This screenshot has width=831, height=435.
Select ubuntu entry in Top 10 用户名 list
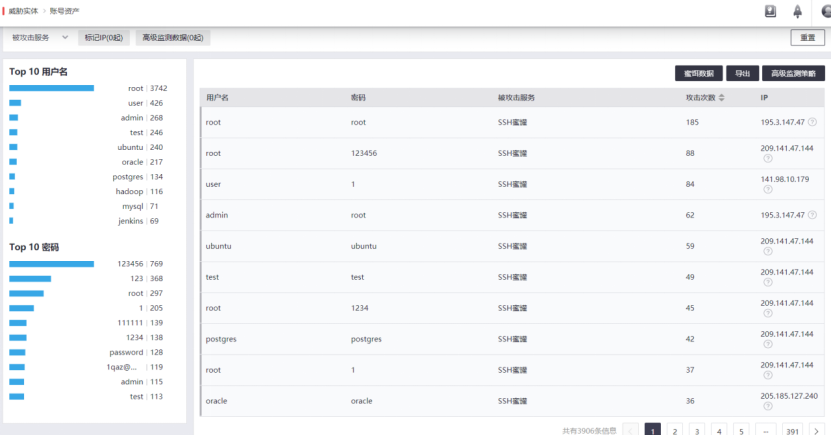tap(130, 147)
